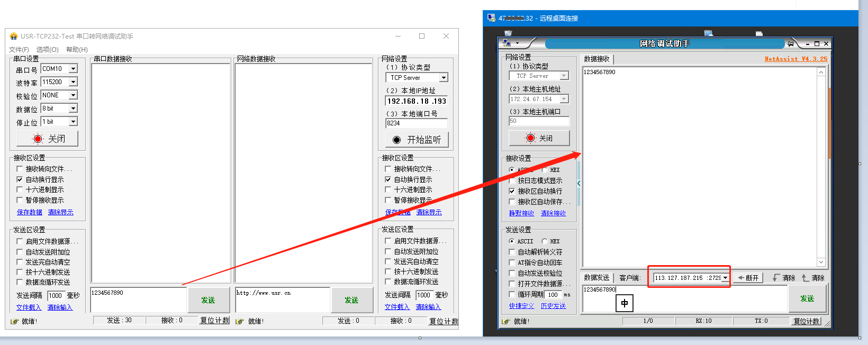Open the 选项(O) menu
Viewport: 868px width, 345px height.
pyautogui.click(x=47, y=49)
